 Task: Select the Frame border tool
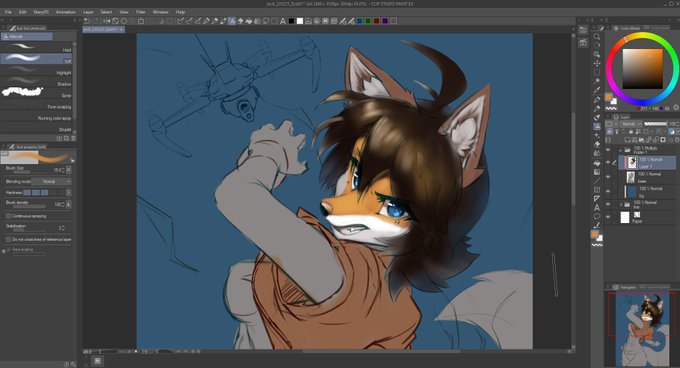click(597, 189)
